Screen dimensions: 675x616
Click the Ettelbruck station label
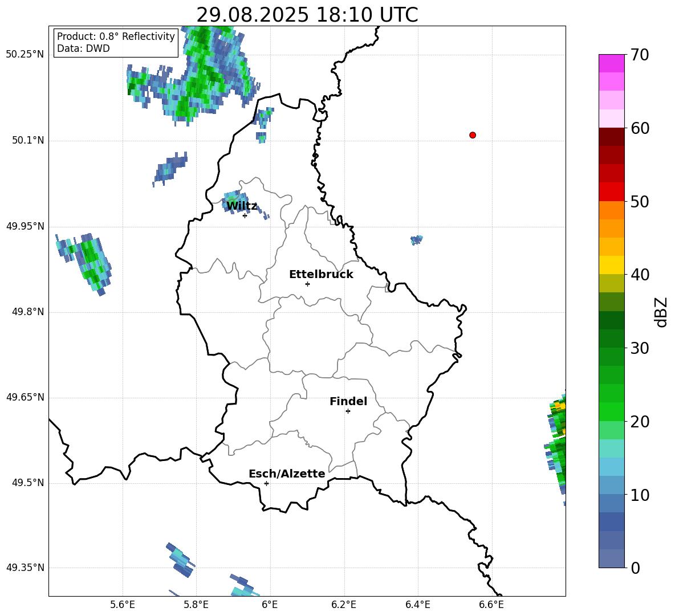coord(321,275)
